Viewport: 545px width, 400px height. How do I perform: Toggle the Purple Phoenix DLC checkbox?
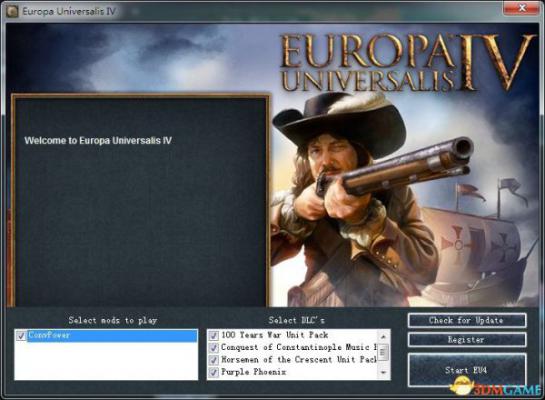213,372
